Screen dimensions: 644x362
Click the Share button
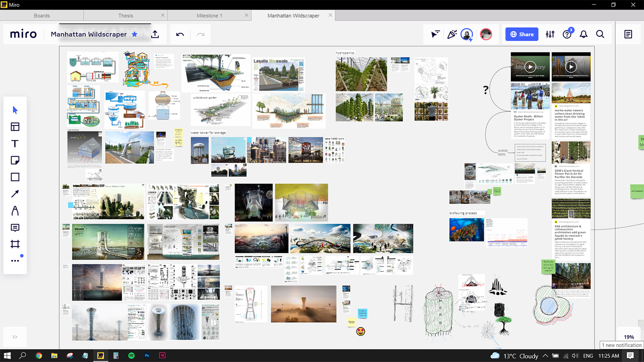[521, 34]
